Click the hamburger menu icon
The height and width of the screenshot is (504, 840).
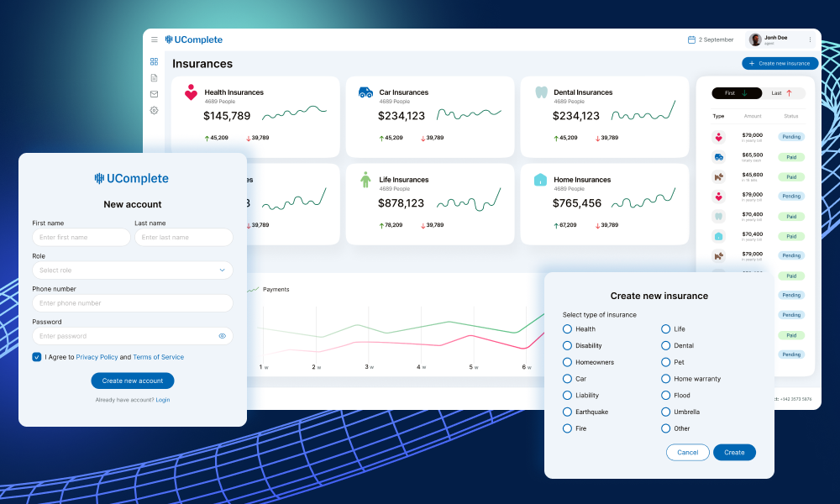coord(154,39)
